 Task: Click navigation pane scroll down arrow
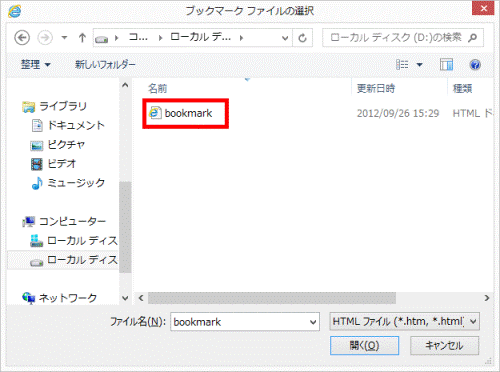click(x=125, y=298)
